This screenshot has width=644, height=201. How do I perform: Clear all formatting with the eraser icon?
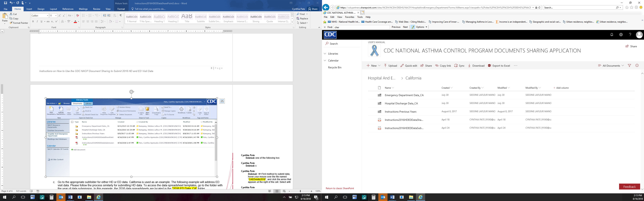coord(77,16)
